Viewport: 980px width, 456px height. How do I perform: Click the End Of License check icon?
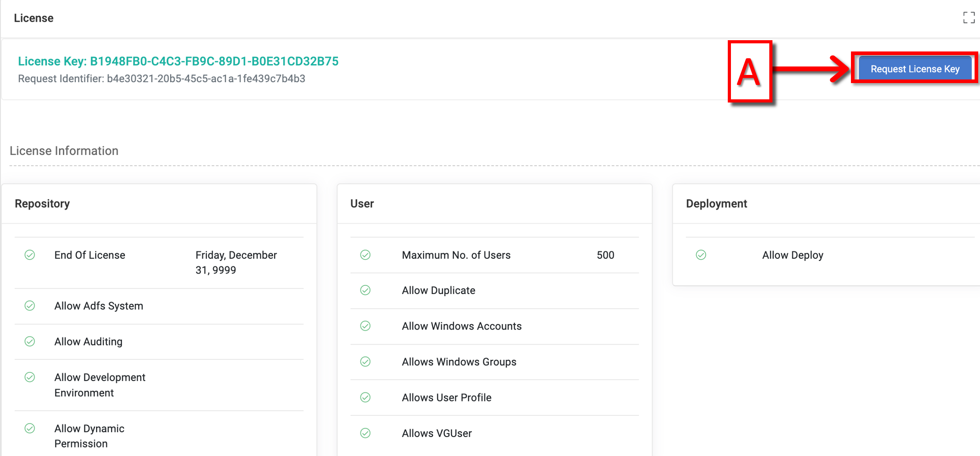click(x=30, y=255)
